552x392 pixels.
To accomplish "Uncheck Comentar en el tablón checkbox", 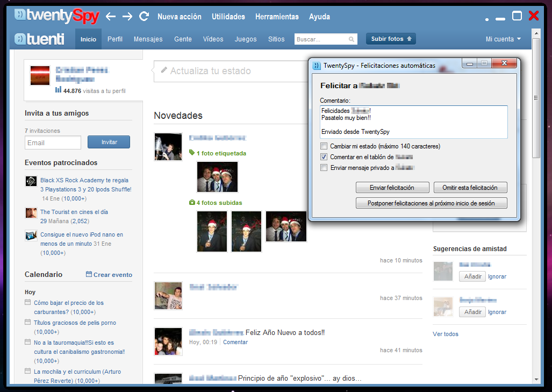I will (324, 156).
